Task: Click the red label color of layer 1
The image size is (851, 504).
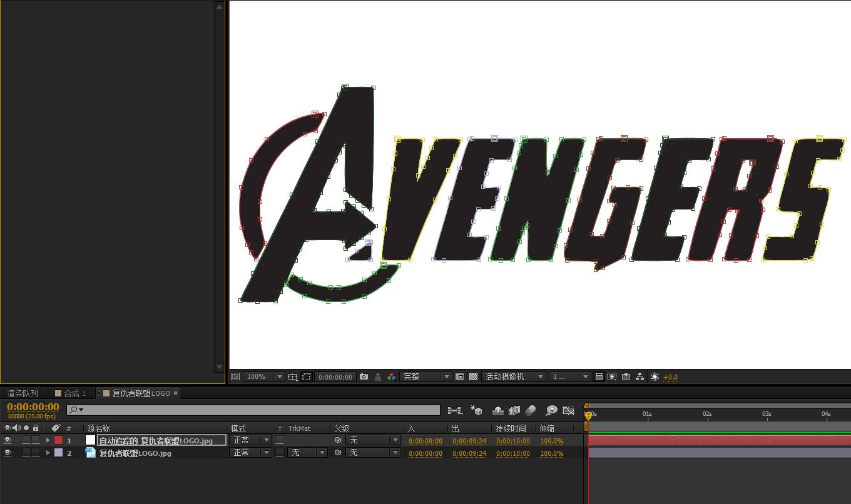Action: 58,440
